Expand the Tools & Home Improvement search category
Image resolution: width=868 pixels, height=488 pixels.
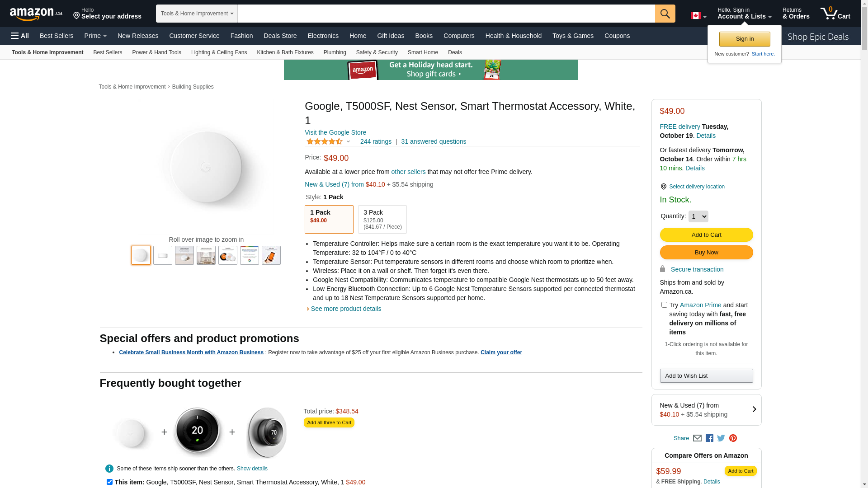pyautogui.click(x=197, y=14)
